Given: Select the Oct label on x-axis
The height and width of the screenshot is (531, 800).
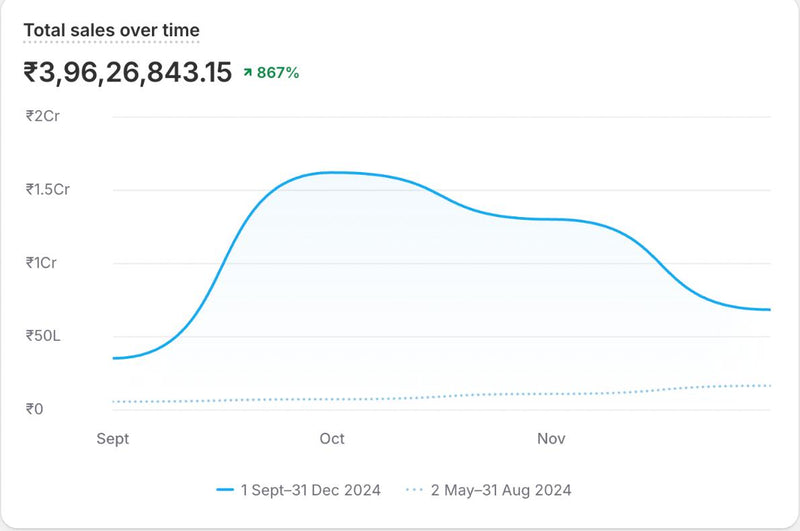Looking at the screenshot, I should 332,439.
